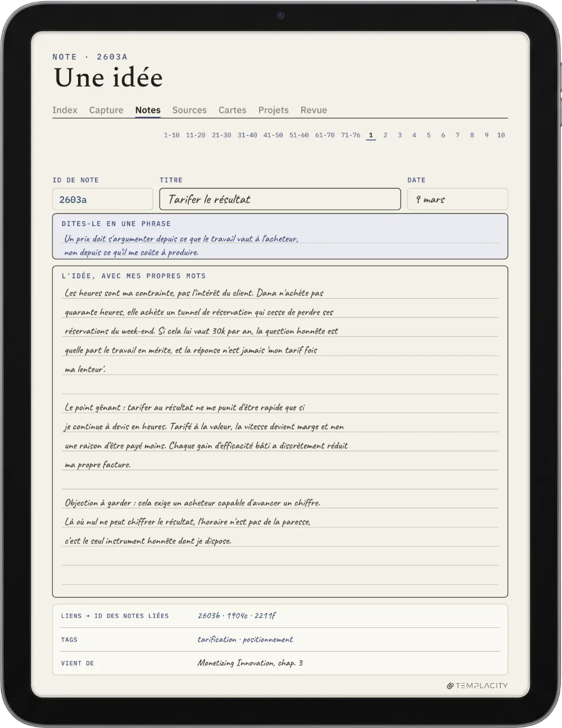Edit the Titre field 'Tarifer le résultat'
This screenshot has width=562, height=728.
pyautogui.click(x=280, y=199)
